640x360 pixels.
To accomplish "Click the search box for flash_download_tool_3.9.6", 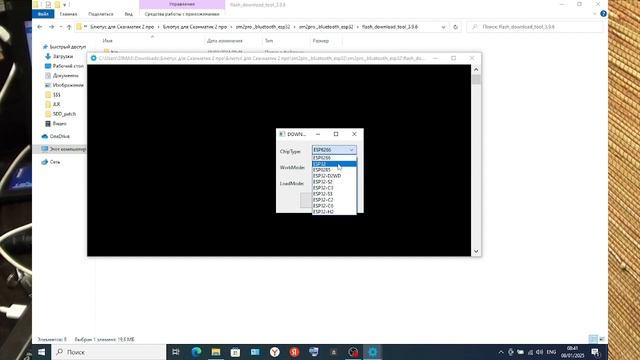I will pos(534,27).
